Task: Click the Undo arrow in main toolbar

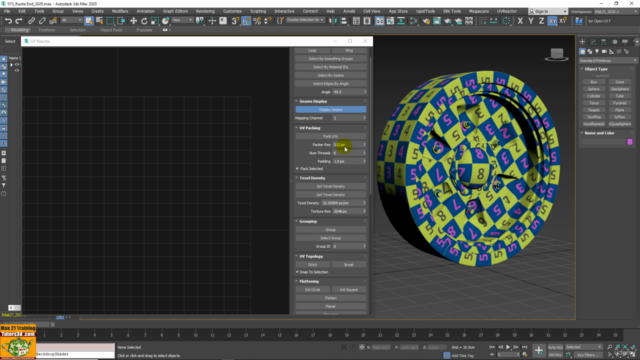Action: pos(8,21)
